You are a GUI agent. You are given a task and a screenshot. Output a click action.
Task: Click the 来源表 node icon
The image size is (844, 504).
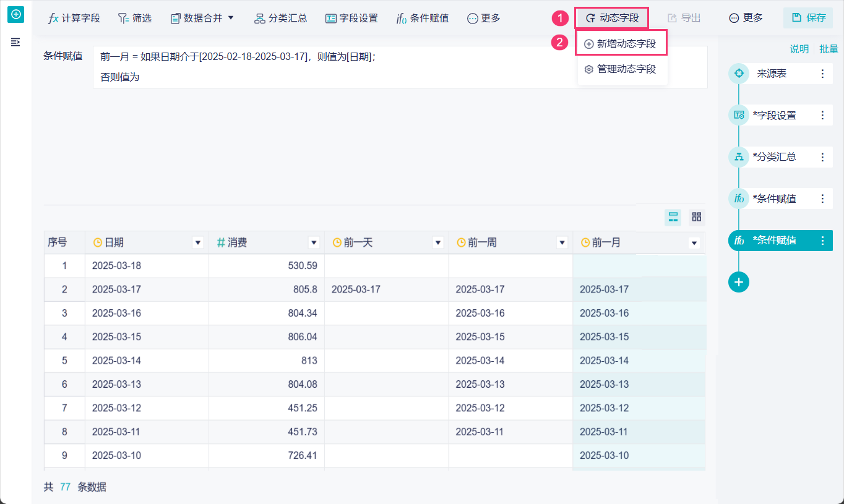739,74
